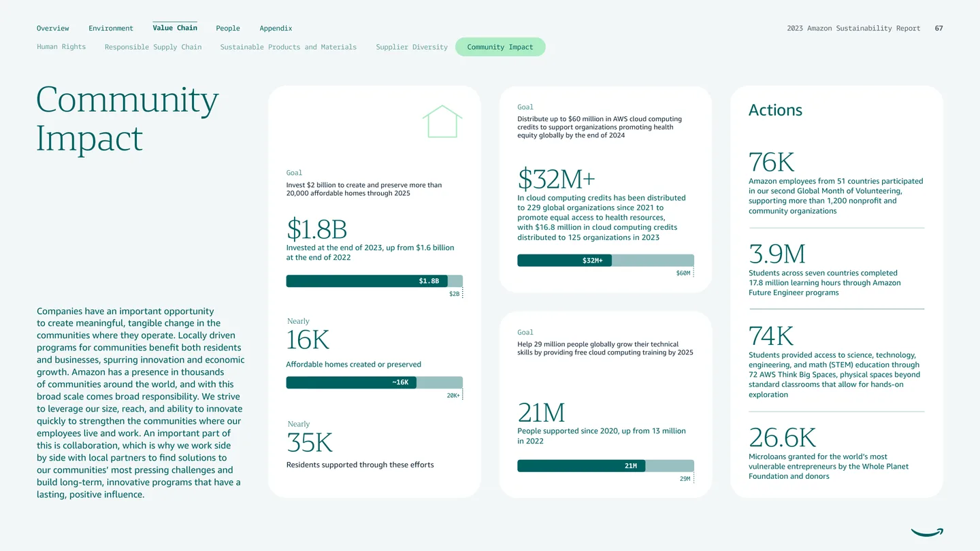Image resolution: width=980 pixels, height=551 pixels.
Task: Click the '2023 Amazon Sustainability Report' header
Action: pyautogui.click(x=853, y=29)
